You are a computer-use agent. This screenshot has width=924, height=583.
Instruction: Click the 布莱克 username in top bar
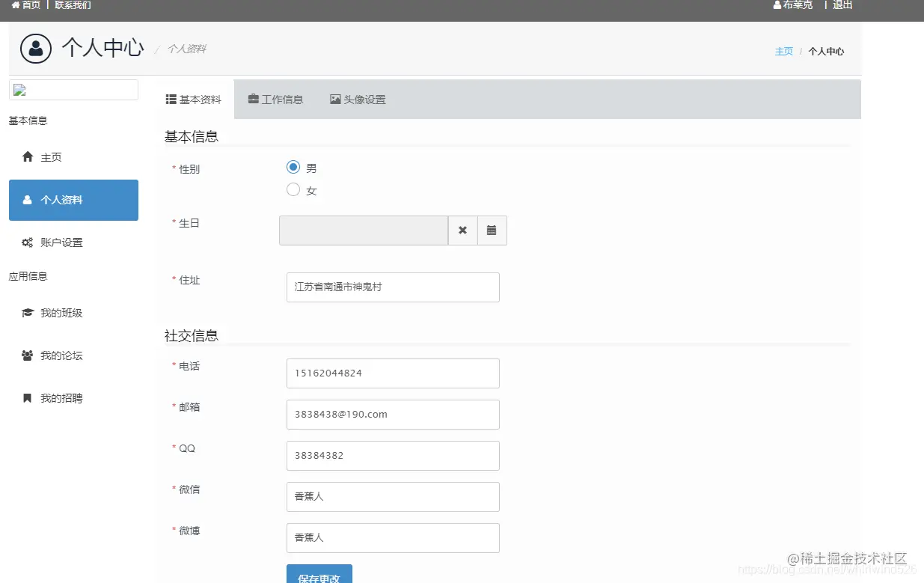coord(798,5)
